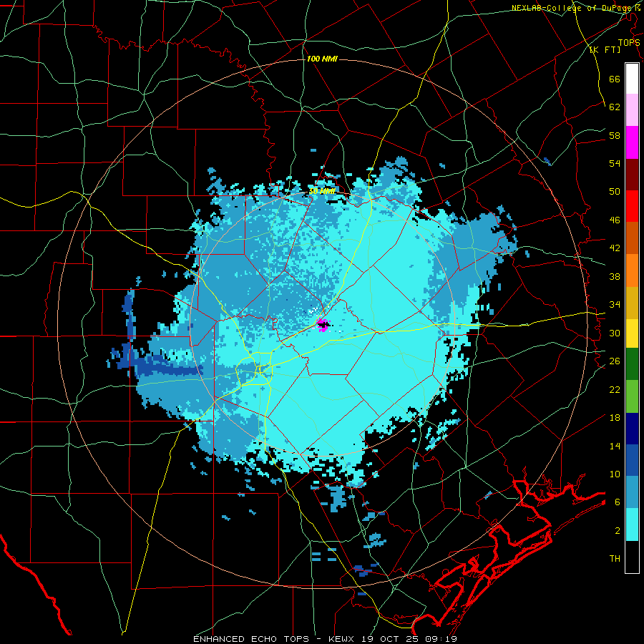The height and width of the screenshot is (644, 644).
Task: Click the 100 NMI range ring label
Action: (322, 59)
